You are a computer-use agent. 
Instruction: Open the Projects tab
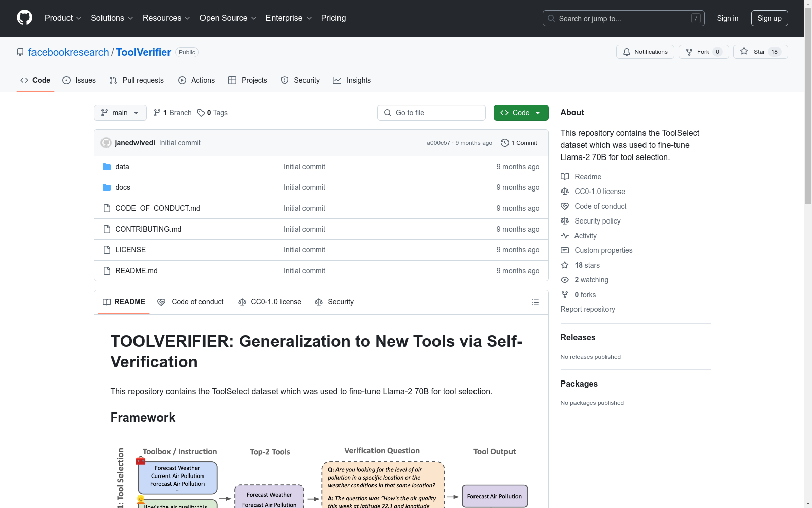click(248, 80)
